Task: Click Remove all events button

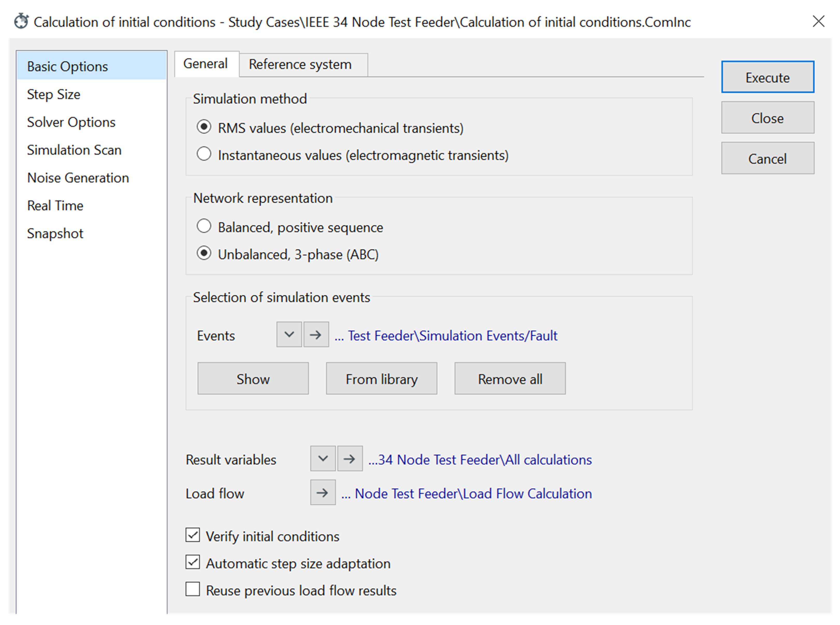Action: coord(510,379)
